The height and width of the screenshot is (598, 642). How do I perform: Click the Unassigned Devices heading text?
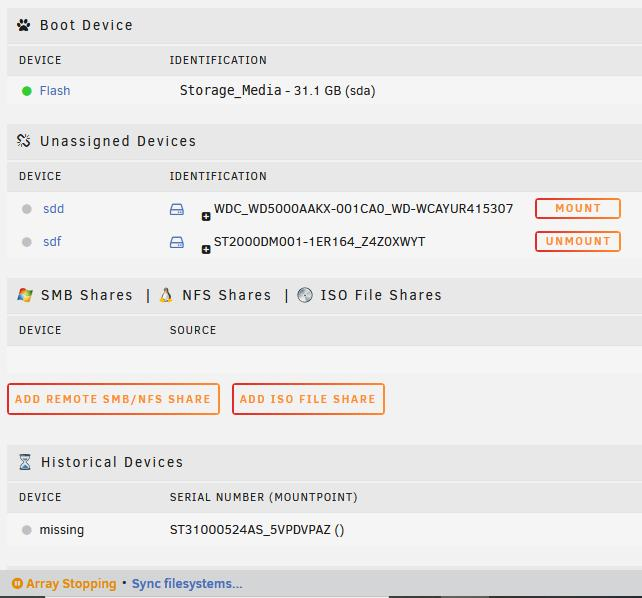tap(118, 141)
